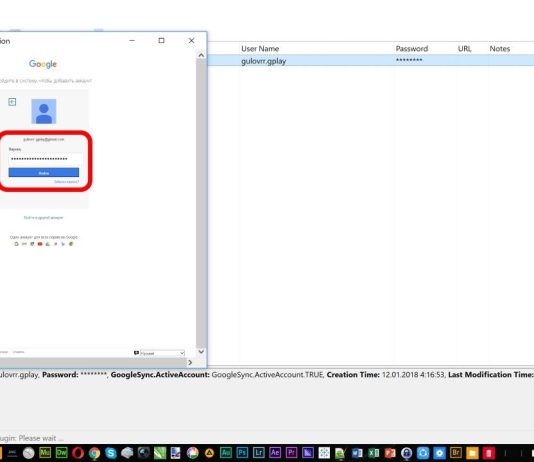Open the purple media encoder icon in the taskbar

coord(308,453)
